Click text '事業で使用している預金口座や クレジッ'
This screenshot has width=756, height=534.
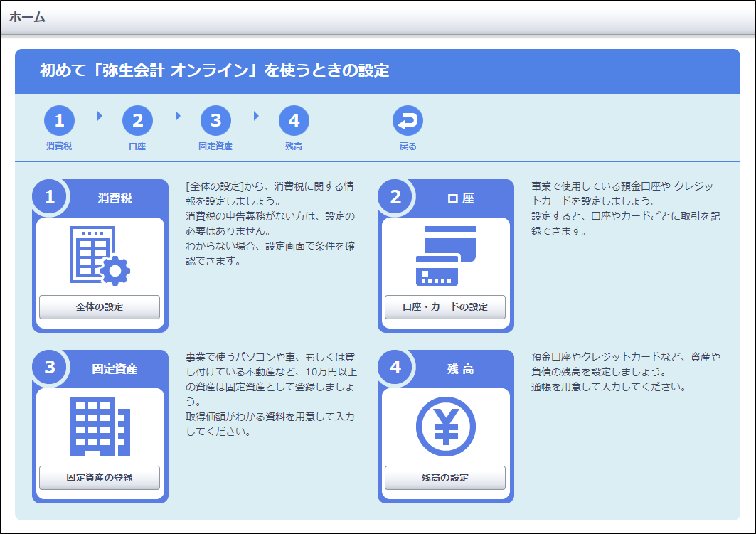coord(622,186)
